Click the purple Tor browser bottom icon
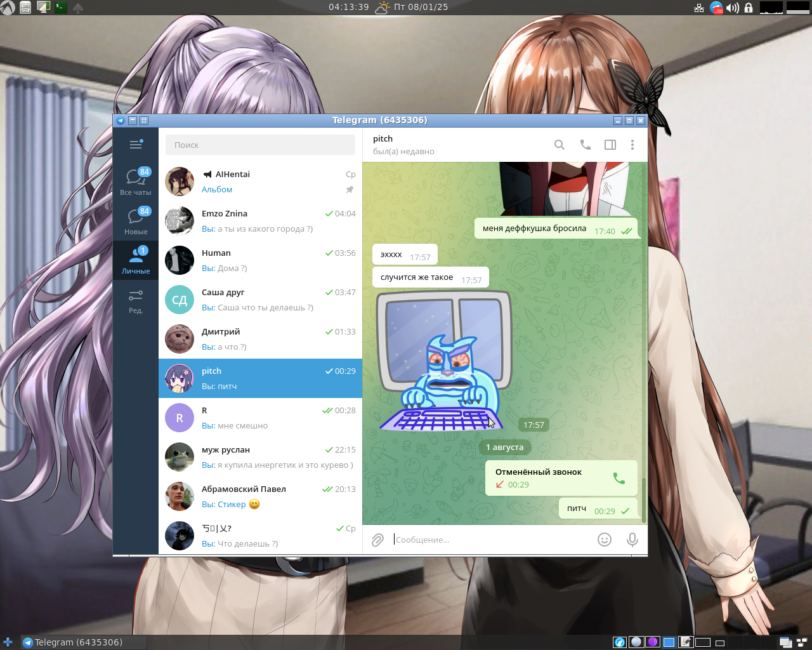Viewport: 812px width, 650px height. [x=652, y=642]
